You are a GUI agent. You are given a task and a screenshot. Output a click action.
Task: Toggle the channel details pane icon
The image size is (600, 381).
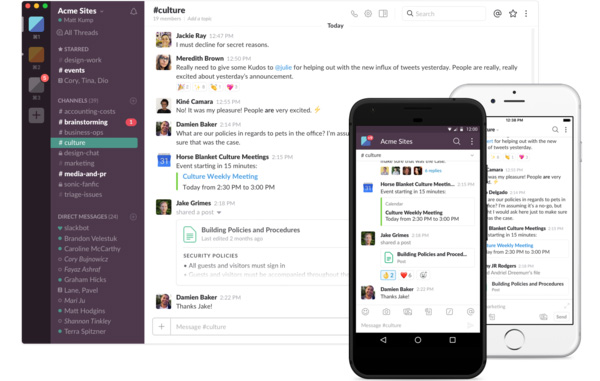383,14
